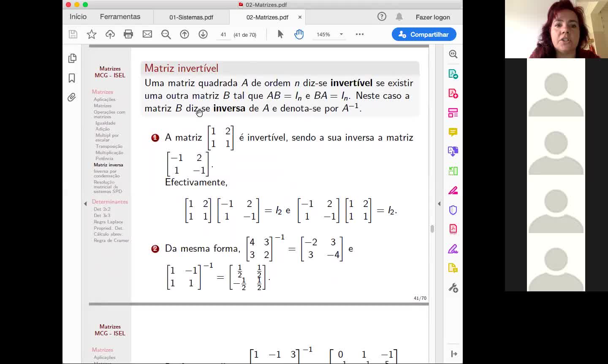Jump to Aplicações in slide outline
This screenshot has height=364, width=608.
pos(104,100)
